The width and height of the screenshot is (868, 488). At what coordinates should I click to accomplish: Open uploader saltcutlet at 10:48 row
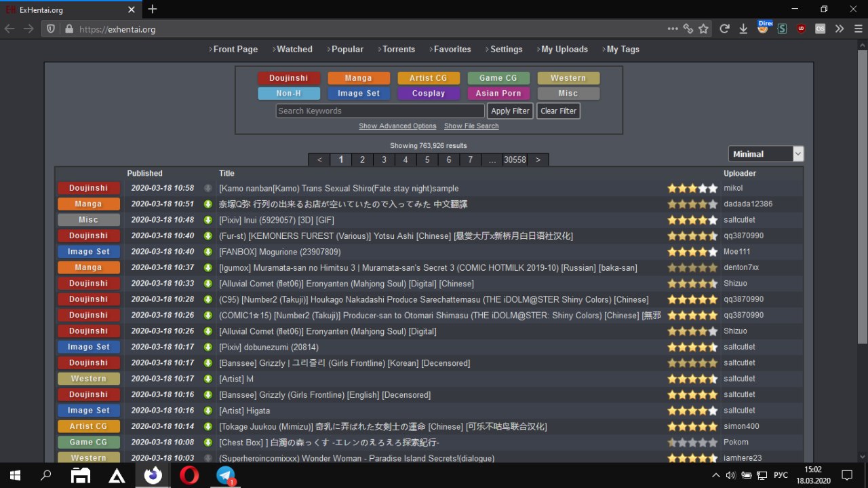tap(739, 220)
